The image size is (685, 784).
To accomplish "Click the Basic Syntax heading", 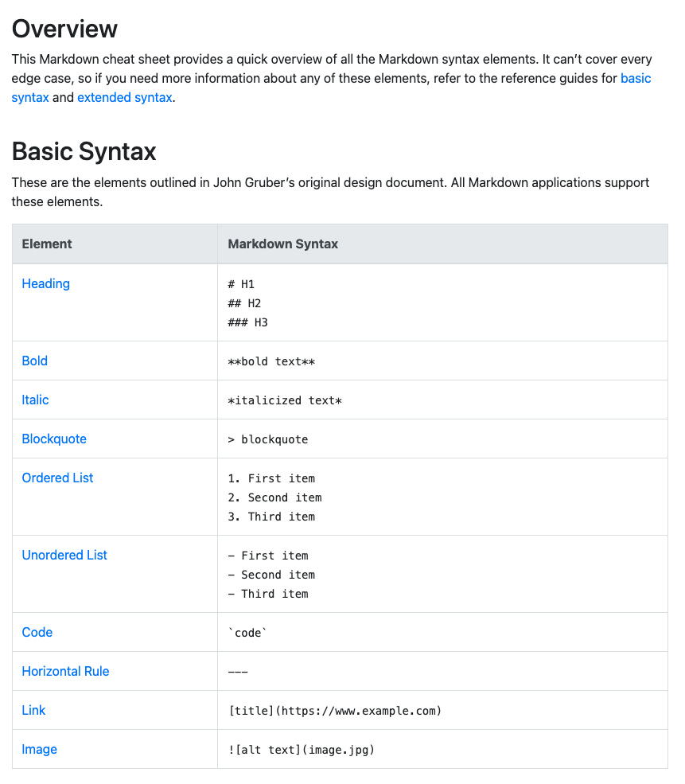I will tap(84, 151).
